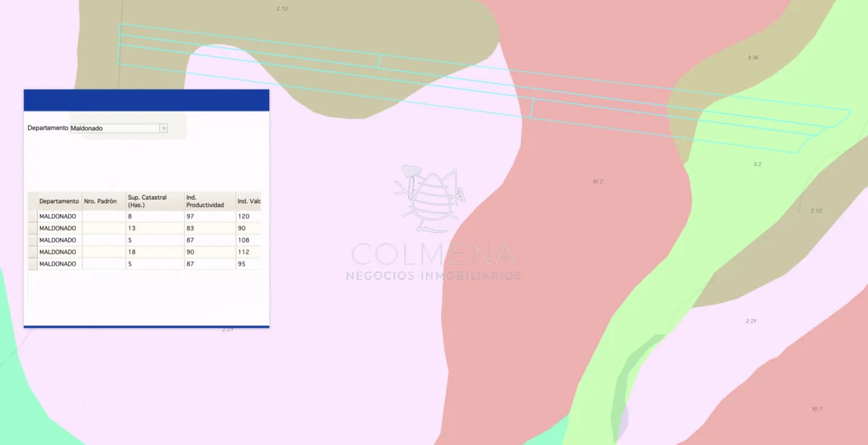Click the Nro. Padrón column header
Screen dimensions: 868x445
(x=104, y=201)
